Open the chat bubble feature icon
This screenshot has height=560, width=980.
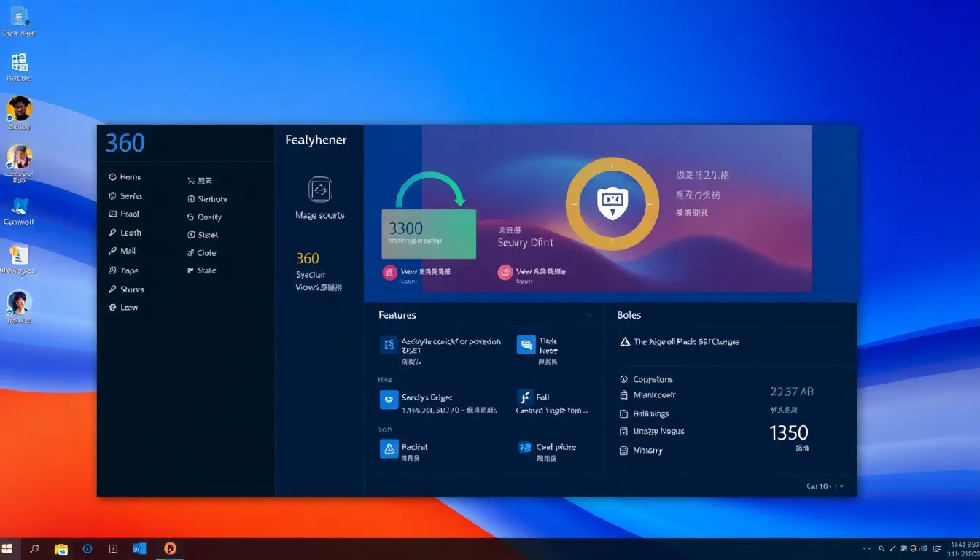click(526, 345)
